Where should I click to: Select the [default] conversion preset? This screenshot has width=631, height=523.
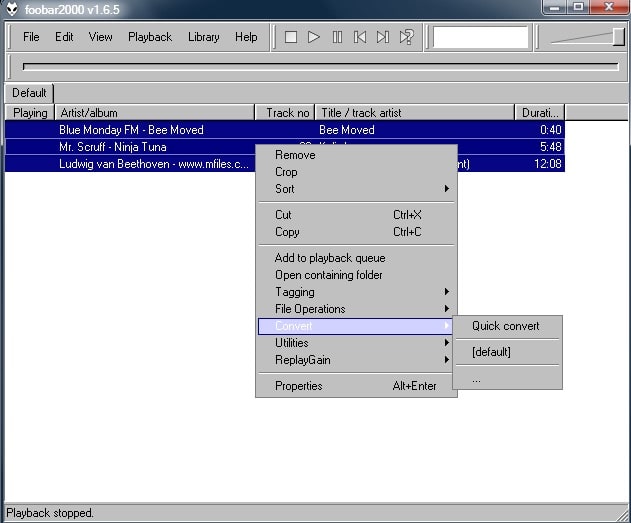(507, 352)
